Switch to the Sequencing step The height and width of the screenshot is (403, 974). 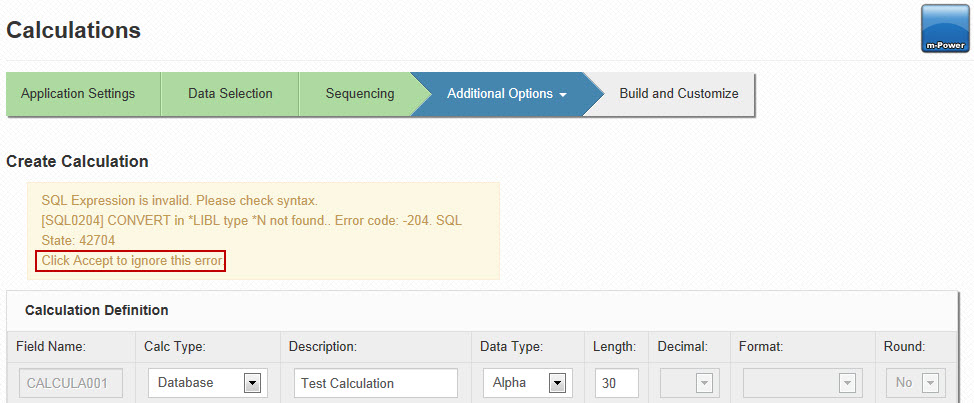[x=360, y=94]
